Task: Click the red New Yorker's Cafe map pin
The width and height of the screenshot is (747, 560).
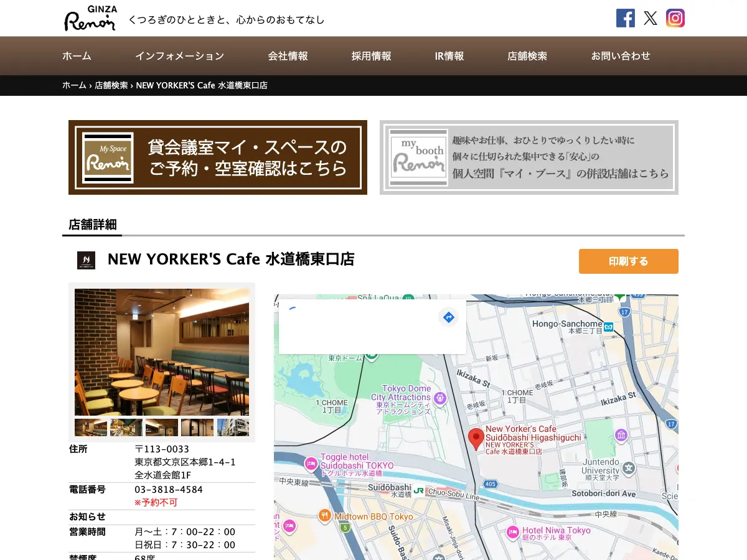Action: pyautogui.click(x=476, y=439)
